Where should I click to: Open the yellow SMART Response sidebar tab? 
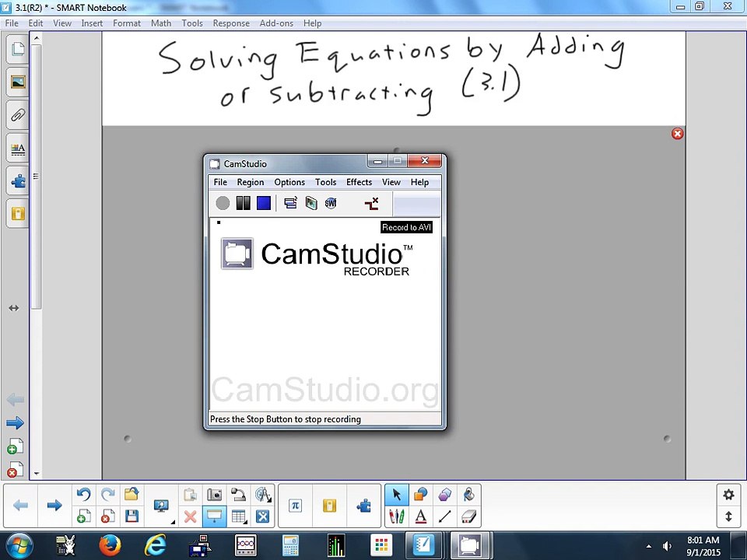click(18, 214)
